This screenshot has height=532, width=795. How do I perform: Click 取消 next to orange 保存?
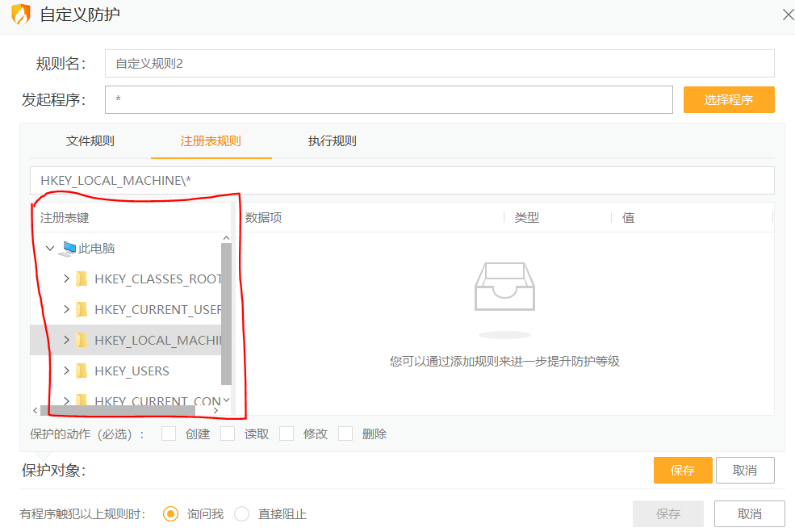(x=745, y=470)
